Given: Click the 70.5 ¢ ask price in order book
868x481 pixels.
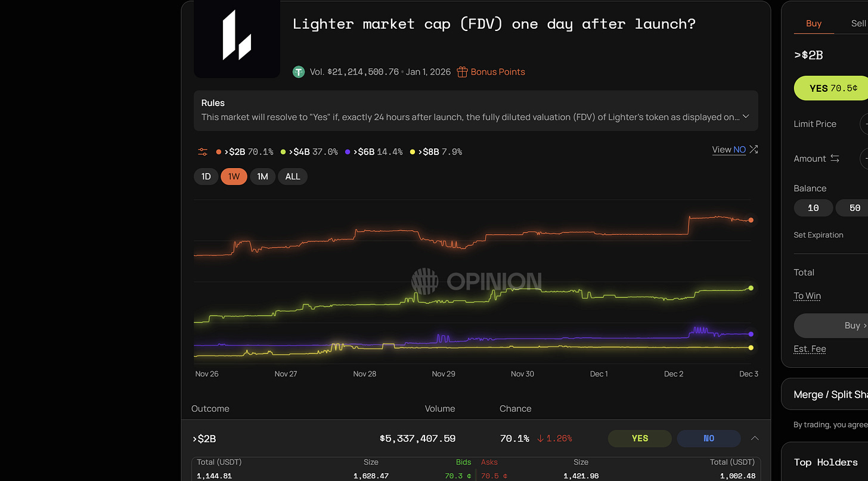Looking at the screenshot, I should (493, 476).
